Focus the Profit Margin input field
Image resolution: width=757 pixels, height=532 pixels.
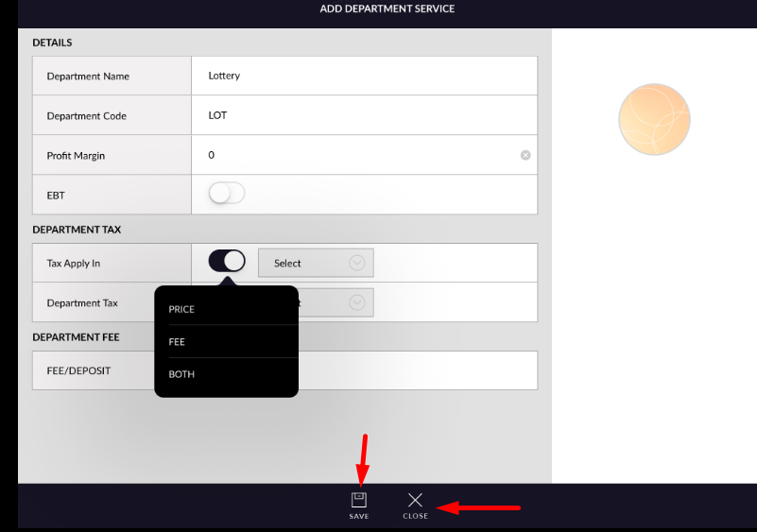pyautogui.click(x=359, y=155)
